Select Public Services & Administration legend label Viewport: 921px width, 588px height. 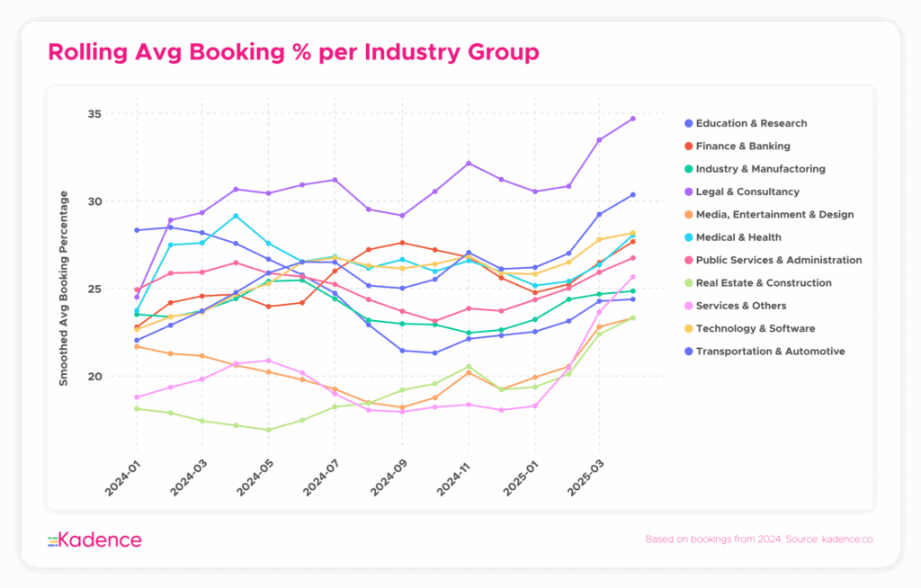click(779, 260)
